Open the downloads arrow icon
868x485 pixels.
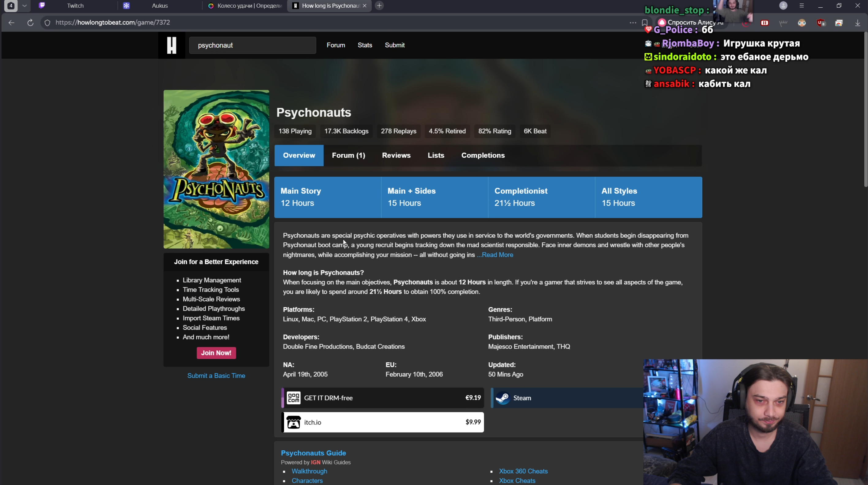(858, 23)
